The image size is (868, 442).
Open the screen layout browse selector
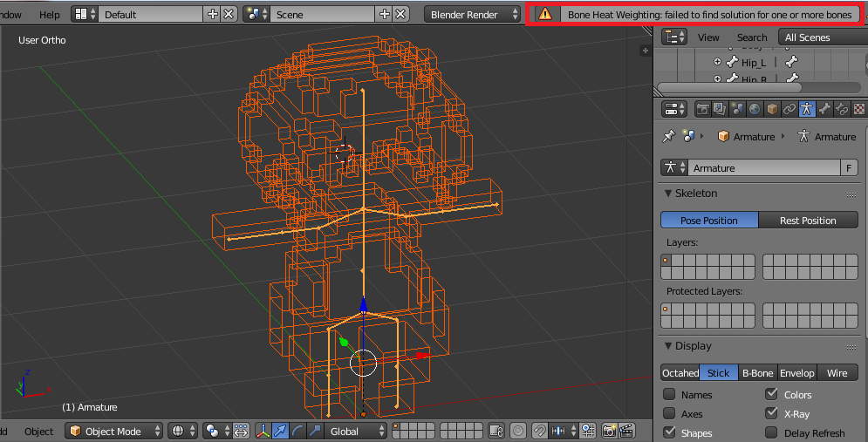point(85,14)
